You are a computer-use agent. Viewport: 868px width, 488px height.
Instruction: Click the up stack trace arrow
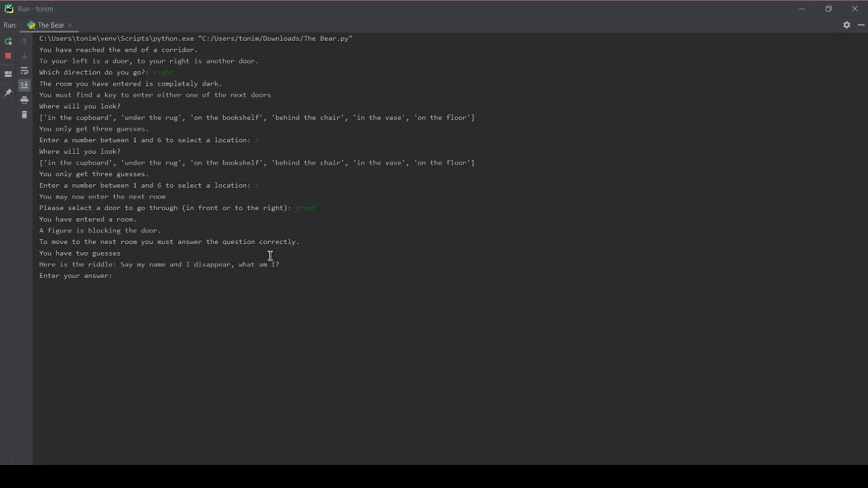click(x=24, y=41)
